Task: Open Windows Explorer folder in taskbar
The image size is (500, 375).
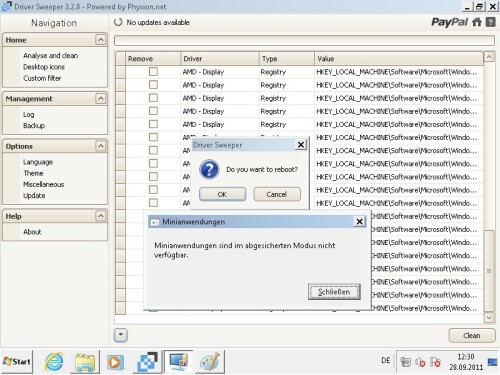Action: 85,362
